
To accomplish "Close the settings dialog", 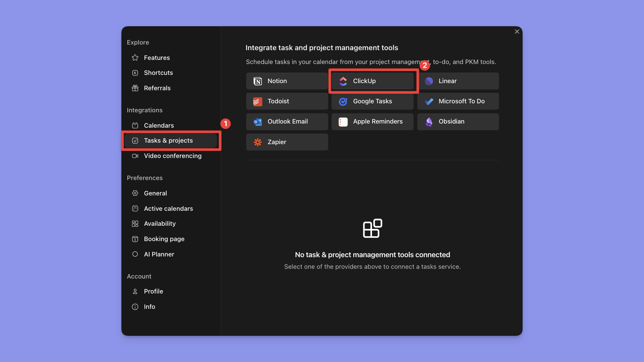I will pyautogui.click(x=517, y=31).
